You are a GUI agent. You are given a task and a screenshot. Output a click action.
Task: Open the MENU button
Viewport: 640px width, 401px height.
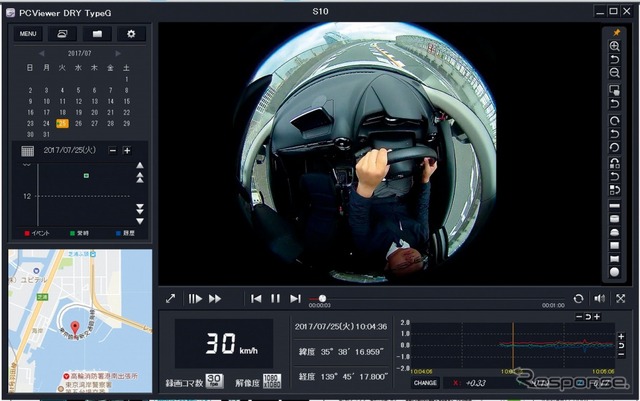tap(27, 34)
